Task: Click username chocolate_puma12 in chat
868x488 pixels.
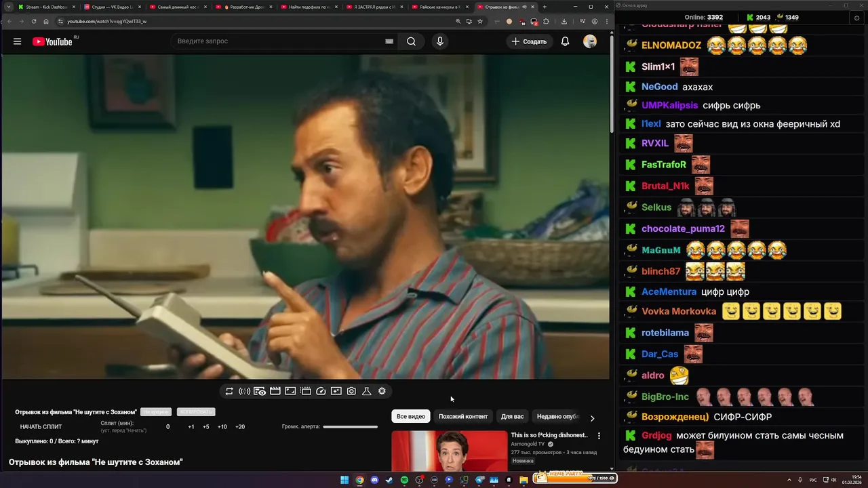Action: [x=683, y=228]
